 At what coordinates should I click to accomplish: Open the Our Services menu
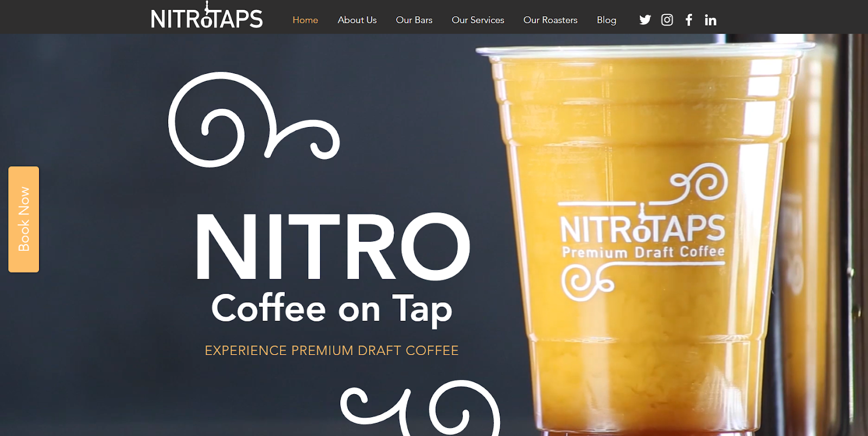point(478,20)
